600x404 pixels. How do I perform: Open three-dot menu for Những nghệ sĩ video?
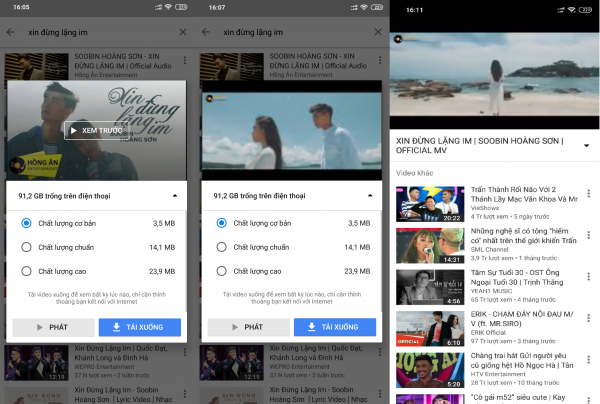[589, 235]
